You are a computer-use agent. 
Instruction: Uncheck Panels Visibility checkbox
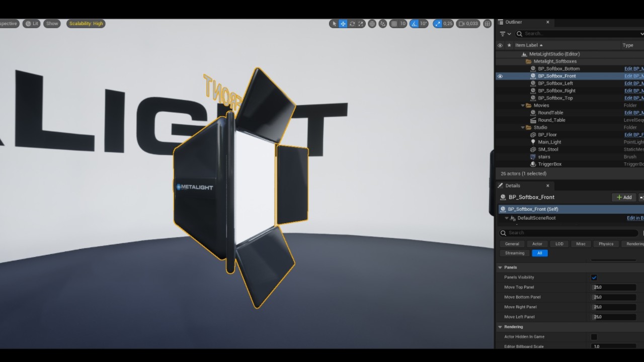594,278
